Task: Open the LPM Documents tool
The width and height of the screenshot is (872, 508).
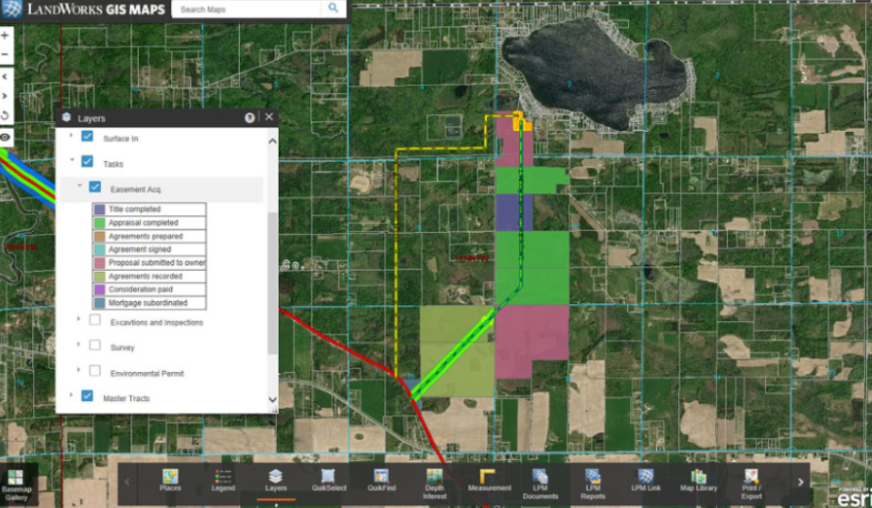Action: coord(540,484)
